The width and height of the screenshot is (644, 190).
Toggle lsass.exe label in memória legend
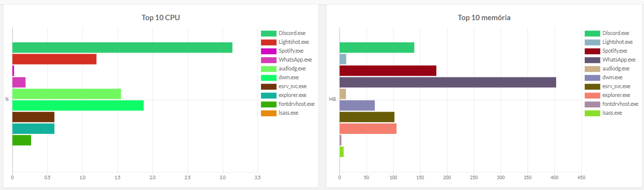coord(612,113)
